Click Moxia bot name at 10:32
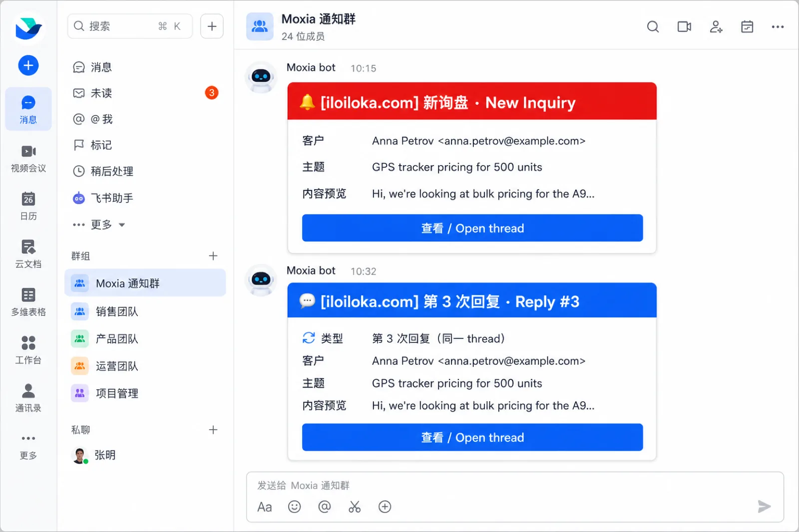The width and height of the screenshot is (799, 532). [311, 270]
